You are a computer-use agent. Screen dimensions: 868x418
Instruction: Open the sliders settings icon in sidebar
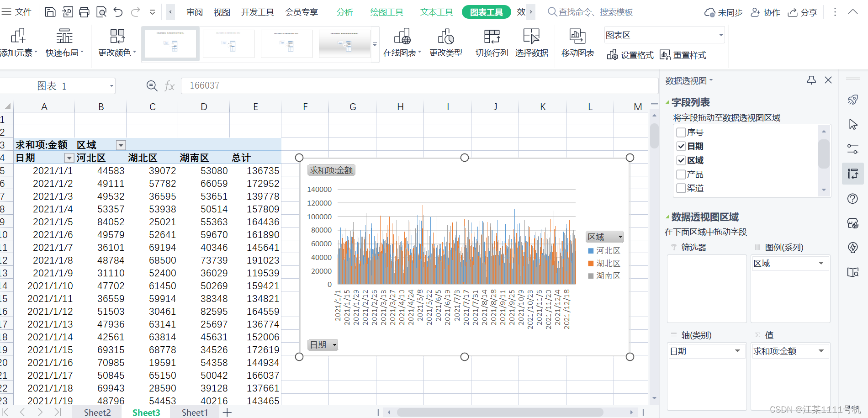click(852, 149)
